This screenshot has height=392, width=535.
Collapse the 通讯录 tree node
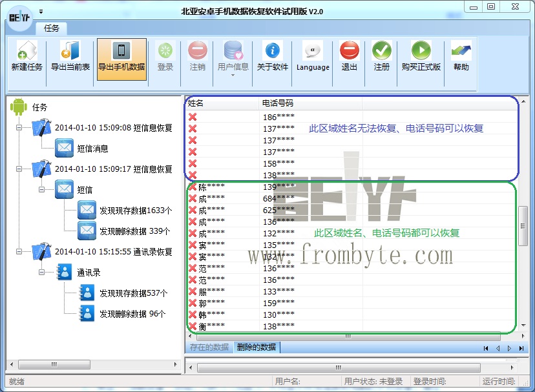coord(42,273)
